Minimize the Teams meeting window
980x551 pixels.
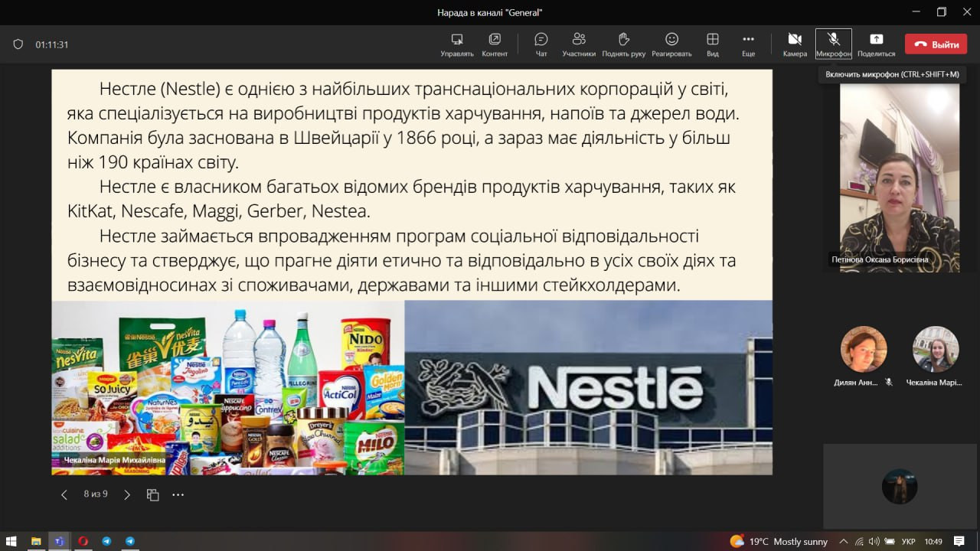[916, 12]
